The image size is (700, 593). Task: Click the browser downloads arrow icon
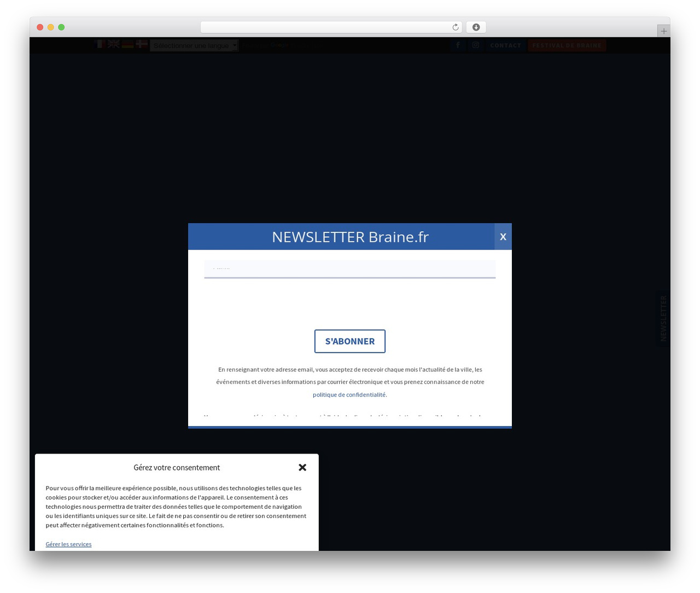click(476, 27)
